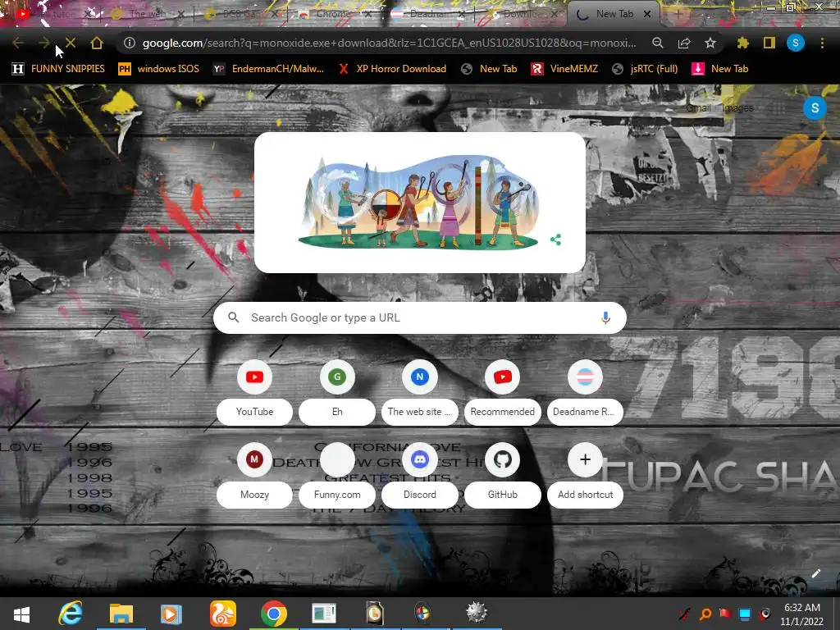Viewport: 840px width, 630px height.
Task: Open zoom options magnifier in address bar
Action: click(658, 43)
